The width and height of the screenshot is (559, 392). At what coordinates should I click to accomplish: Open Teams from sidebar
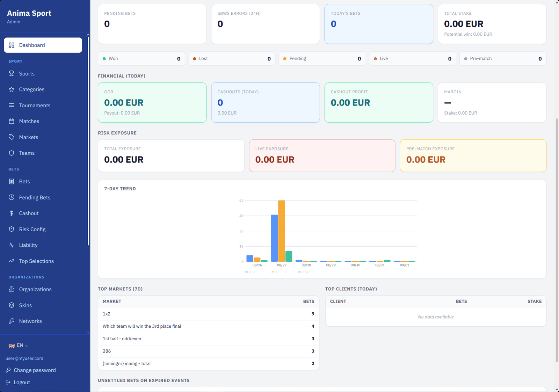[43, 153]
